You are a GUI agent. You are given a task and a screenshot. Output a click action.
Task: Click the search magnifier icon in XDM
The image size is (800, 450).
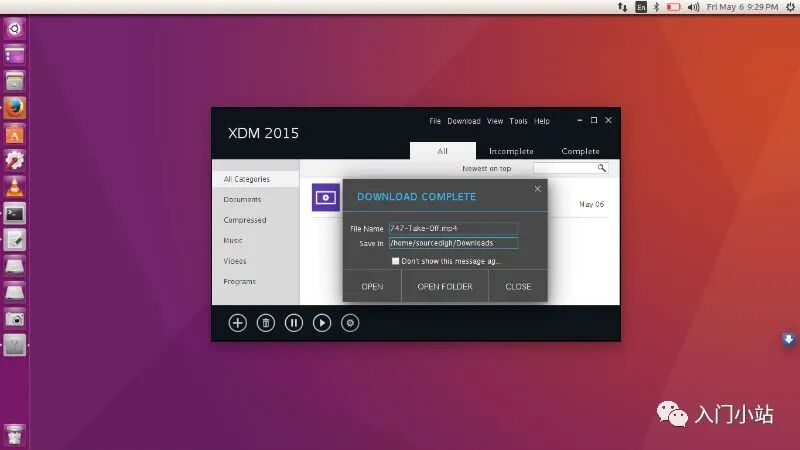[602, 168]
